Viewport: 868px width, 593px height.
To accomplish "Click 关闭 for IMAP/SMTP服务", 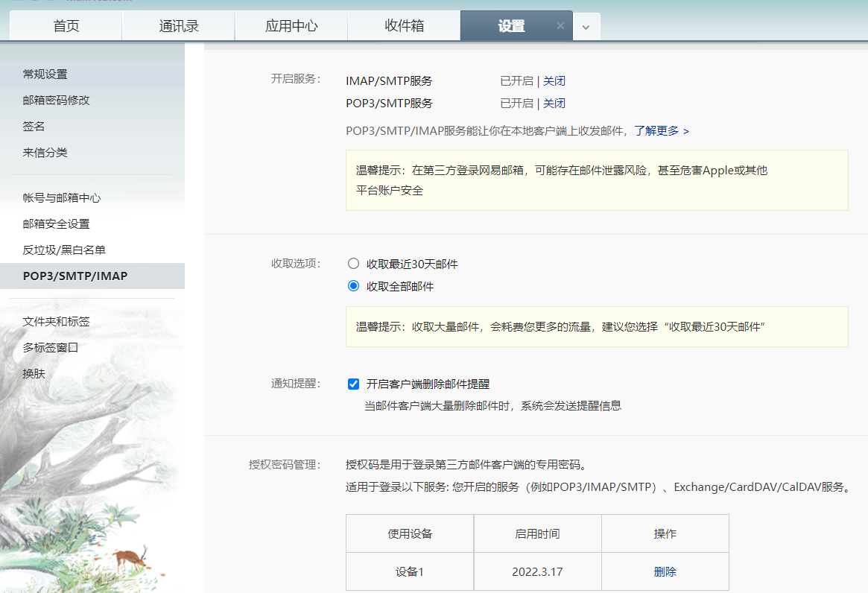I will (554, 81).
